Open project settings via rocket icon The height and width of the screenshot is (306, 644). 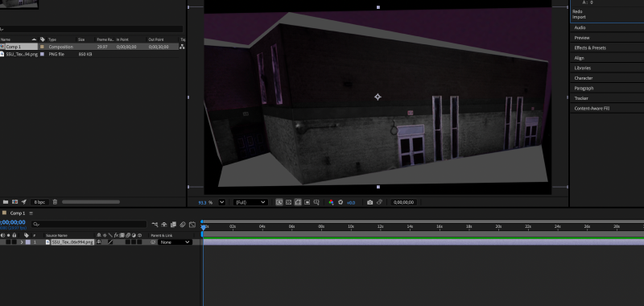[x=24, y=202]
